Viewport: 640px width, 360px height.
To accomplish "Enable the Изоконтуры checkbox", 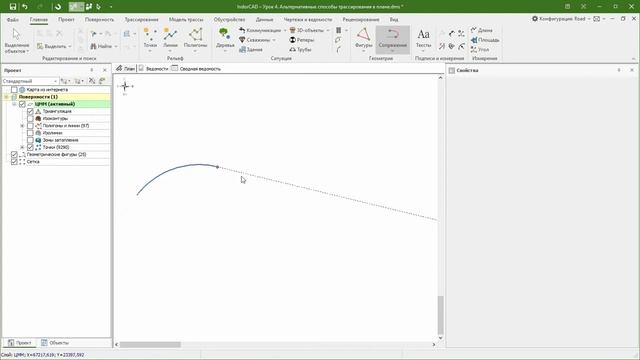I will coord(30,118).
